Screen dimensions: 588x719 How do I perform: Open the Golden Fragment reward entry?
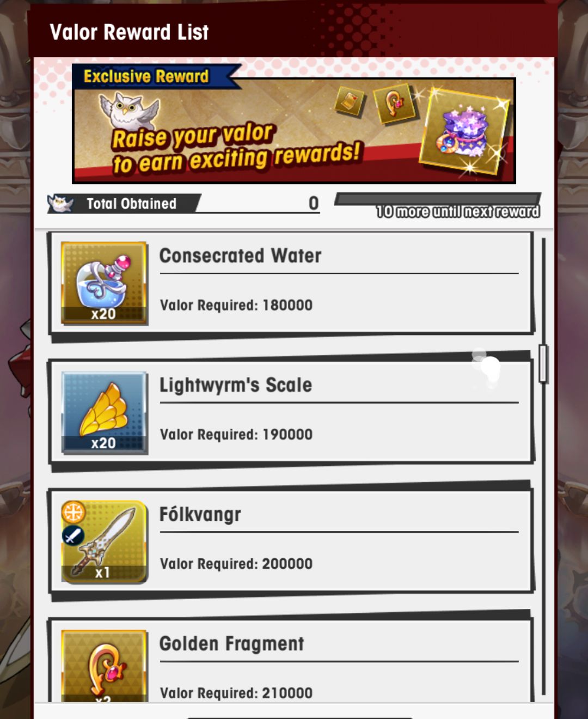pyautogui.click(x=291, y=660)
